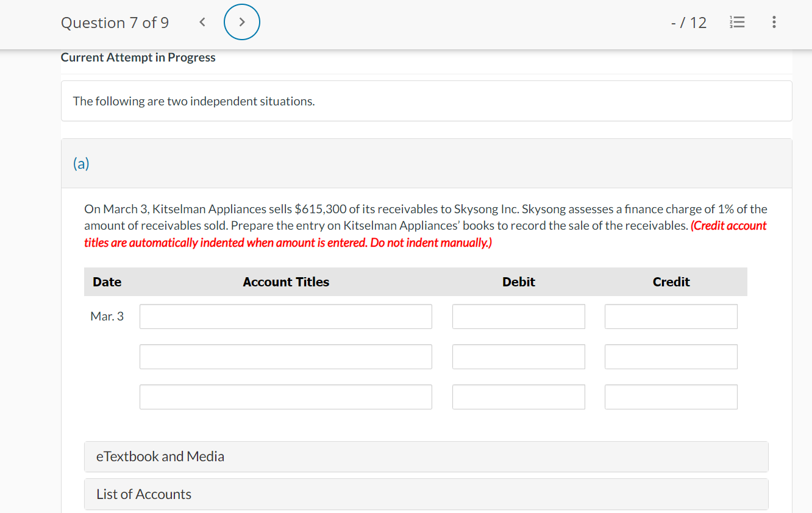Click the red credit account indent instruction
Image resolution: width=812 pixels, height=513 pixels.
(426, 234)
